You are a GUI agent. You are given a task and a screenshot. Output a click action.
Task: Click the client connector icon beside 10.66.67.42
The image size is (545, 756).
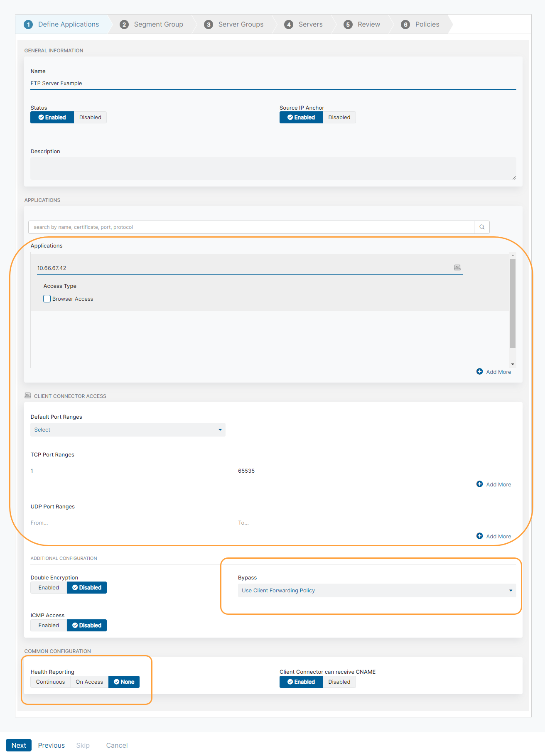[457, 268]
